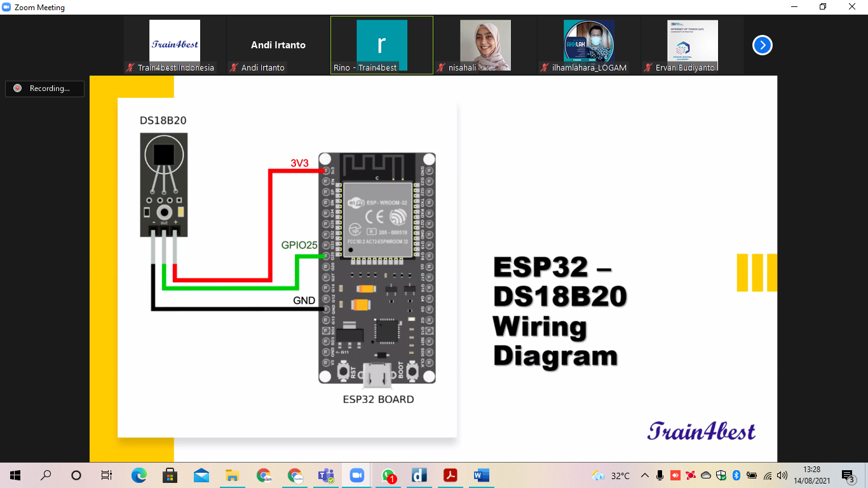Open Adobe Acrobat from the taskbar

451,475
